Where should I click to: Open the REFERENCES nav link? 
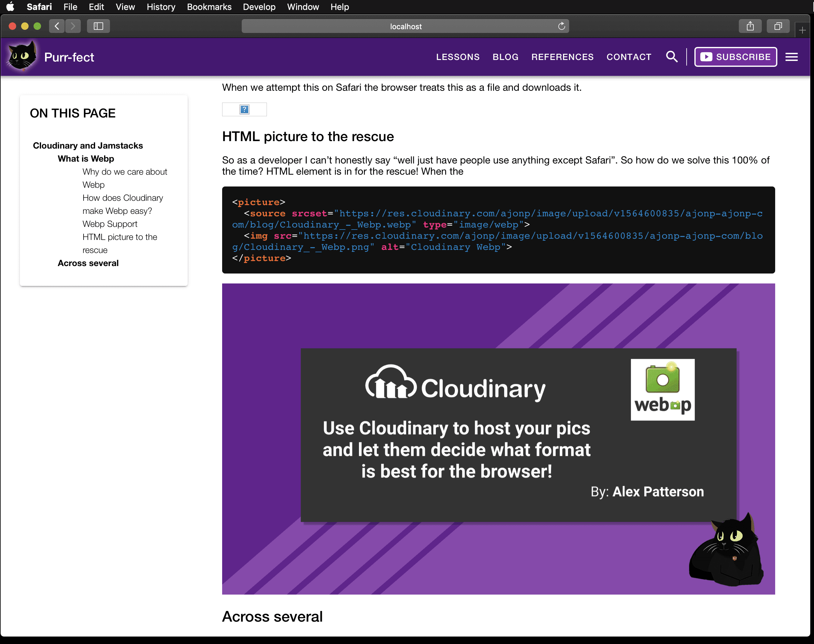click(562, 57)
